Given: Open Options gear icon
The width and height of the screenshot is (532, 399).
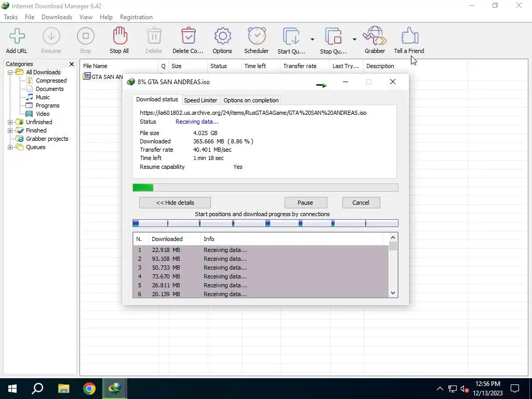Looking at the screenshot, I should [x=222, y=36].
